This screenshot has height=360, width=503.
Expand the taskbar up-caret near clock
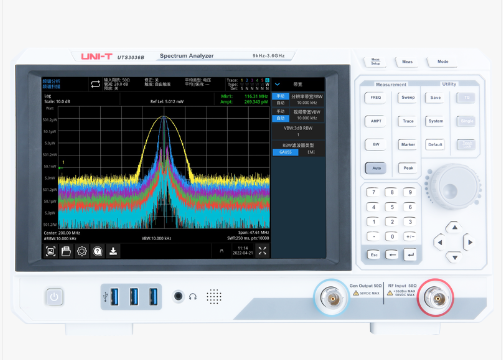[222, 251]
